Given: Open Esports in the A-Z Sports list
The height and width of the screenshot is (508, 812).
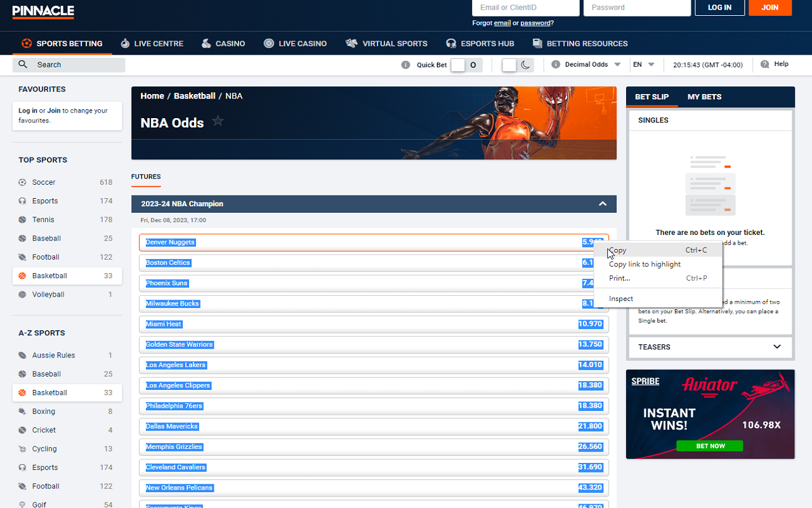Looking at the screenshot, I should (x=67, y=467).
